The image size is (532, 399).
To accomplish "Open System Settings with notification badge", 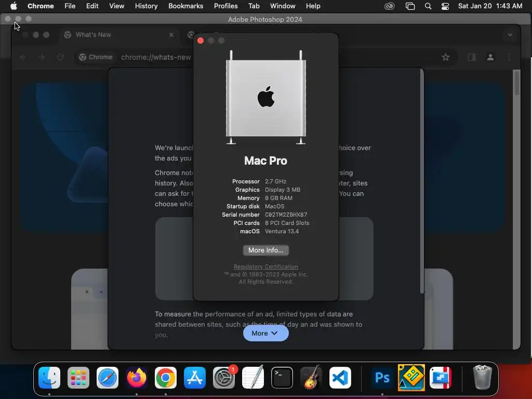I will tap(224, 378).
